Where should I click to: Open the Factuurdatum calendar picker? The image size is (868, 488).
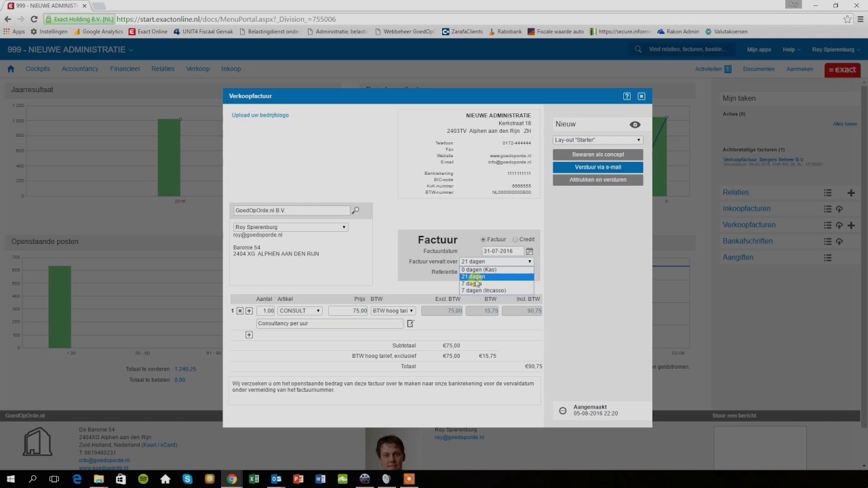(530, 251)
